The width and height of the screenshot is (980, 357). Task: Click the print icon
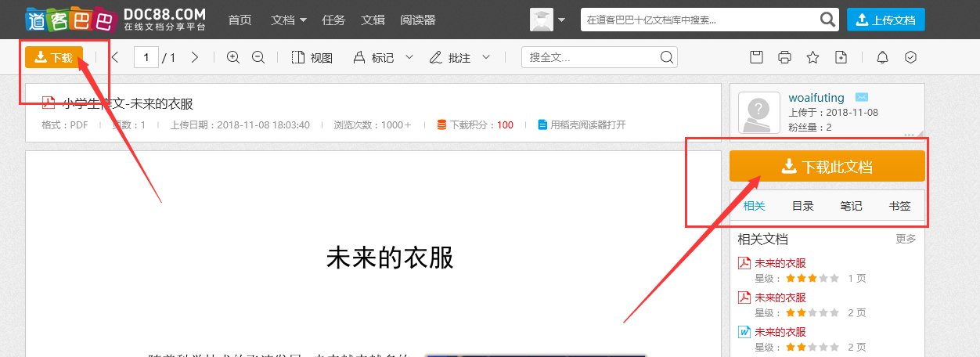(784, 57)
